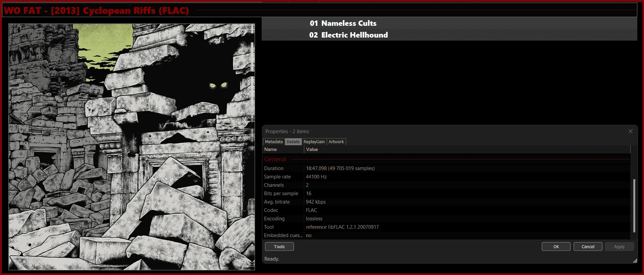Select the Tool row
The height and width of the screenshot is (275, 644).
(447, 227)
